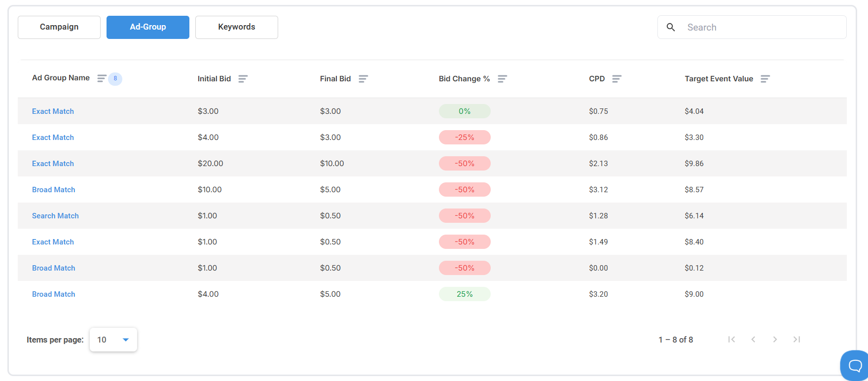Open filter icon next to Initial Bid

(243, 79)
